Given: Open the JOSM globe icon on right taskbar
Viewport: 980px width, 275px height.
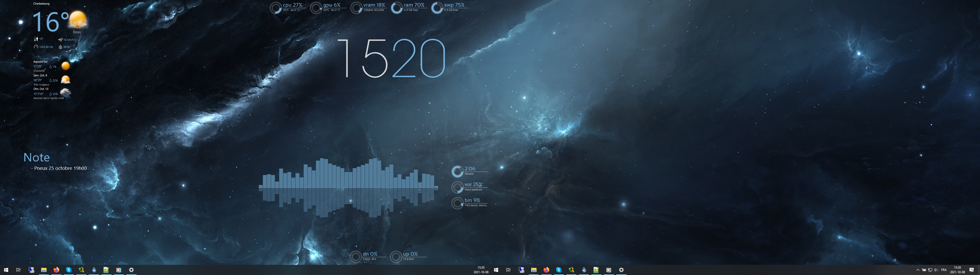Looking at the screenshot, I should click(571, 270).
